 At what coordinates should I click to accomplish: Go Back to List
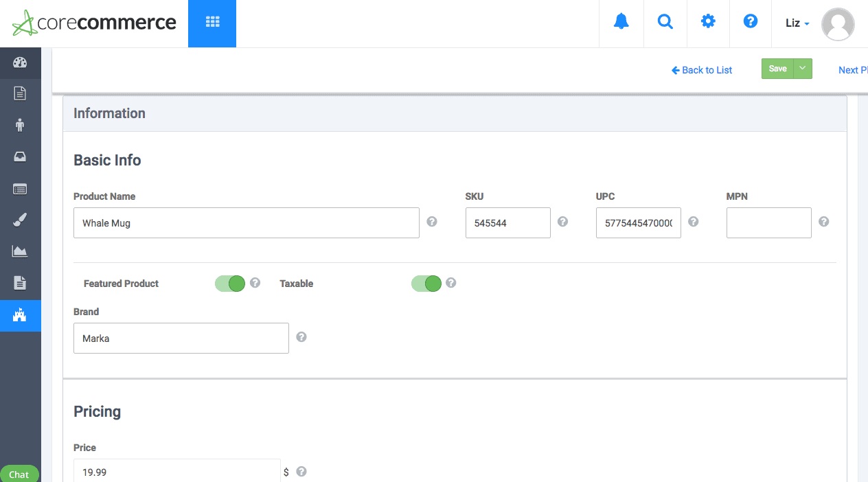pos(702,70)
